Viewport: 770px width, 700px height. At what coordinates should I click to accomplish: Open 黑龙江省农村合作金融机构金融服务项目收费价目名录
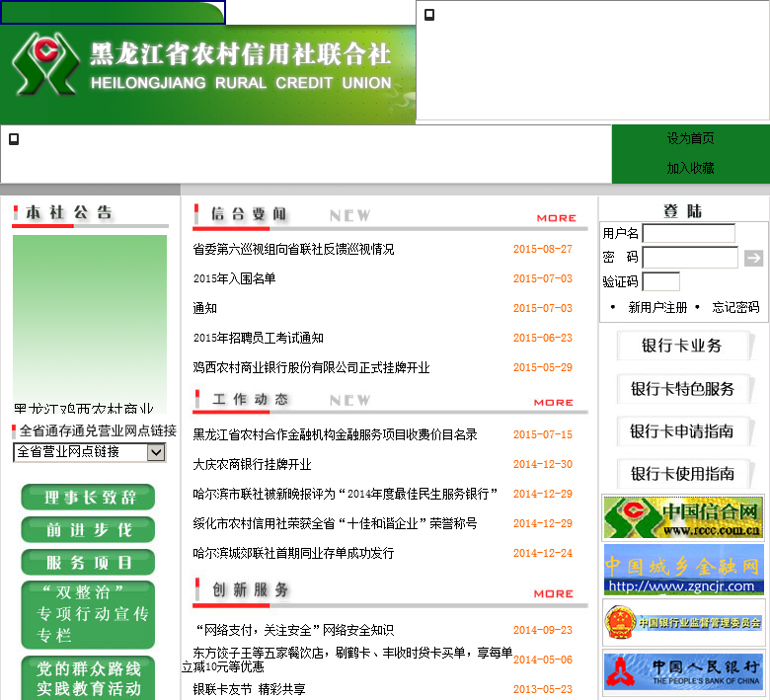336,434
